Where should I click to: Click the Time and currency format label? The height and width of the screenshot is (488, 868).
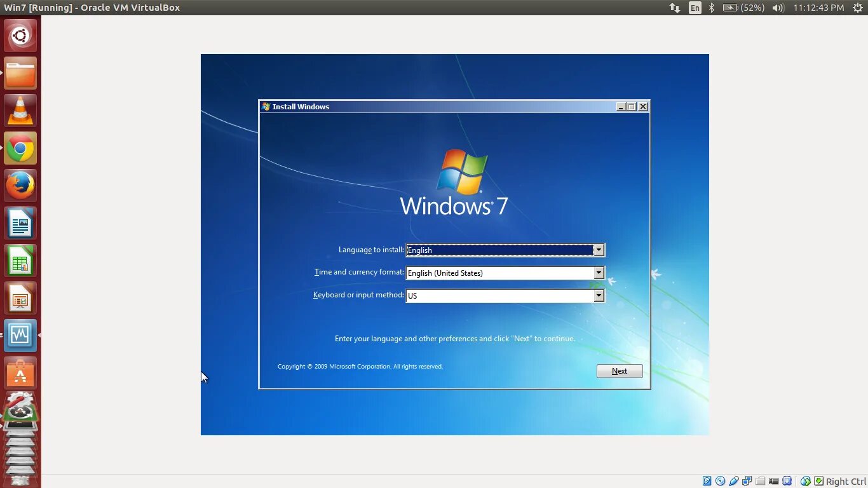tap(359, 272)
